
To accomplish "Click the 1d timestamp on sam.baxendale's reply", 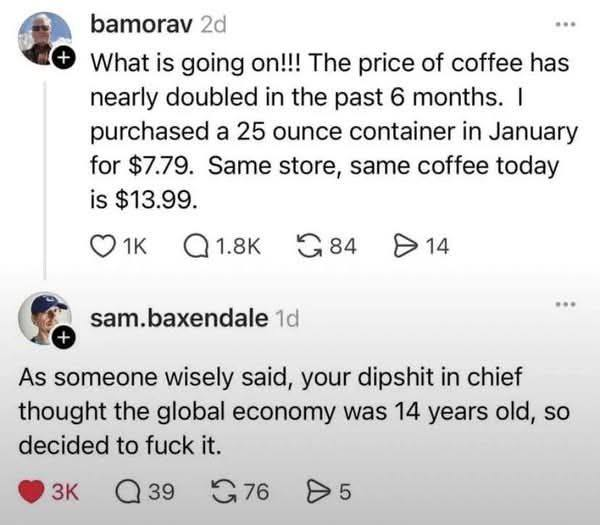I will click(x=286, y=318).
